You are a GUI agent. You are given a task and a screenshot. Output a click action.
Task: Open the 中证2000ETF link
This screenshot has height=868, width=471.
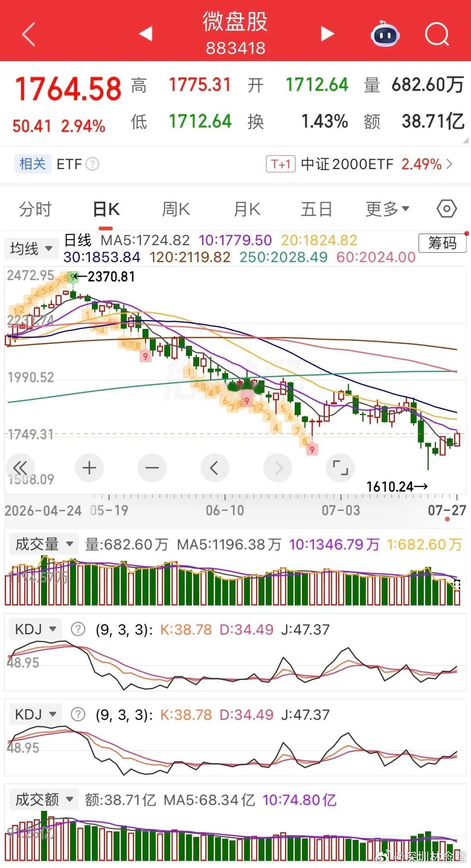[x=347, y=164]
